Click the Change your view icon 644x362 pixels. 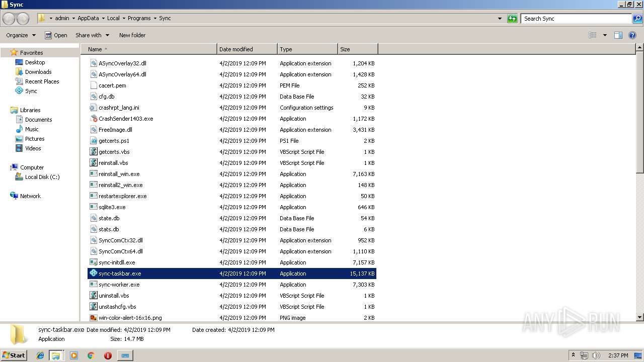click(593, 35)
